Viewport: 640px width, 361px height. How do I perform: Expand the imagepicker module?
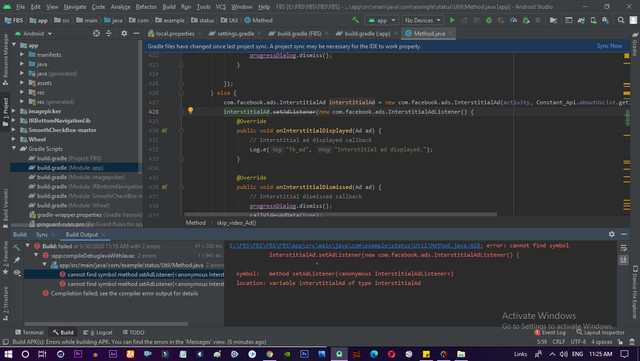click(x=14, y=111)
